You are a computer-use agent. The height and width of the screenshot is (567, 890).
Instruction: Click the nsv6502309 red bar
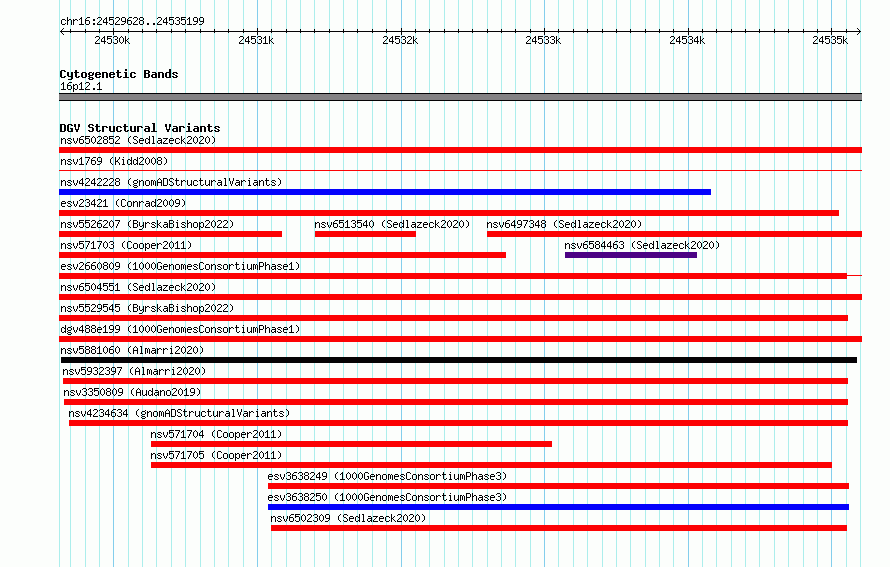click(x=559, y=528)
